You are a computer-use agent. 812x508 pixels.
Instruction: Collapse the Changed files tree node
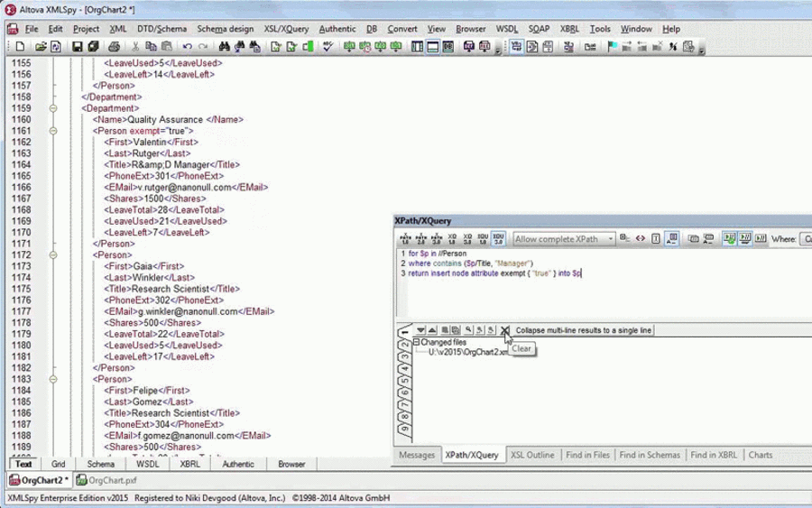[416, 342]
